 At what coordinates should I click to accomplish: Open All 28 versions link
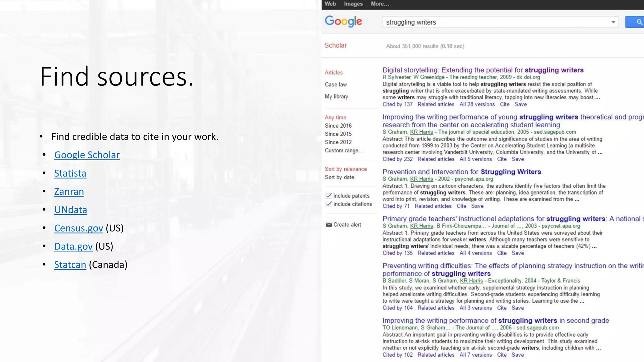click(x=477, y=104)
